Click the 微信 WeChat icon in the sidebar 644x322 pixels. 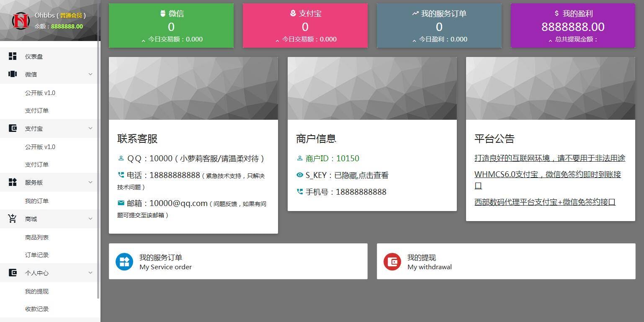click(12, 74)
